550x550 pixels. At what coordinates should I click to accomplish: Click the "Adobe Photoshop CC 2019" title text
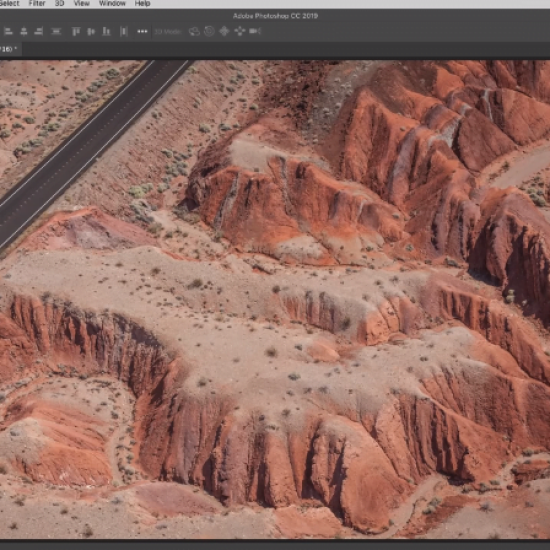point(275,16)
